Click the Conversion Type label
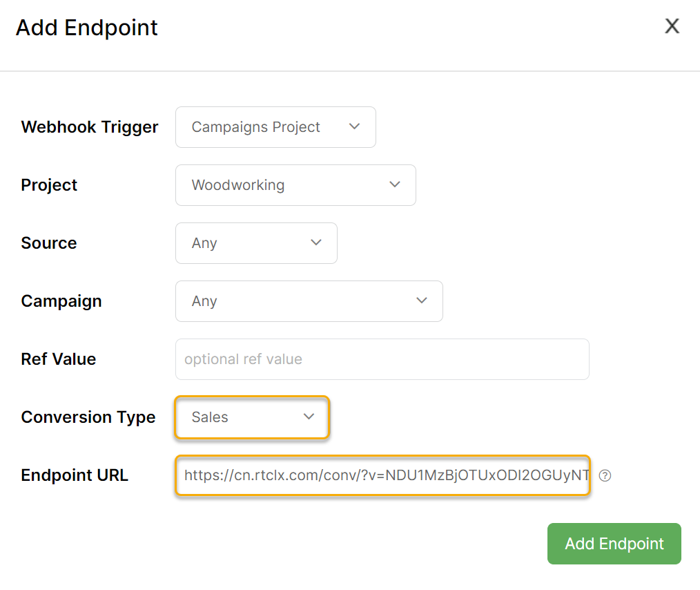The image size is (700, 590). pyautogui.click(x=88, y=417)
